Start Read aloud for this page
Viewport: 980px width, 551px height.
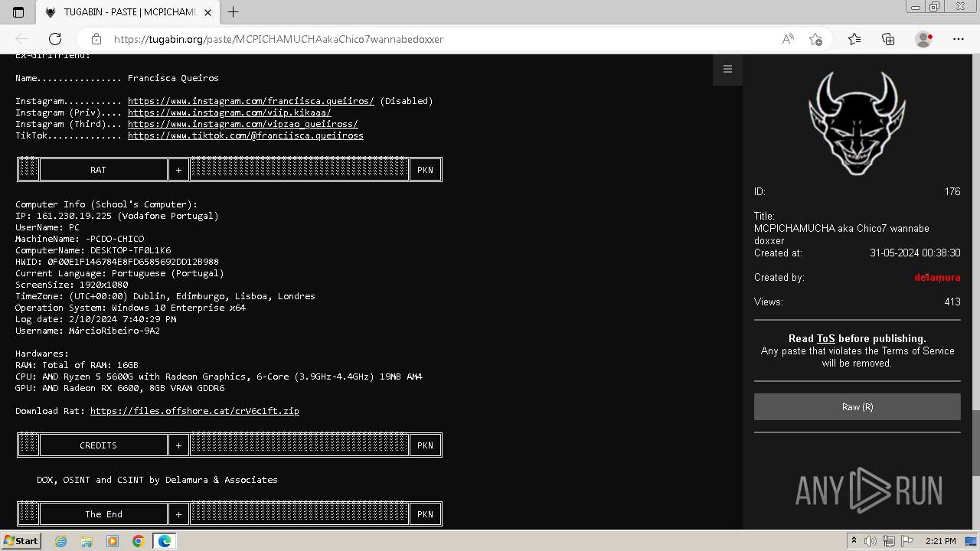coord(788,39)
